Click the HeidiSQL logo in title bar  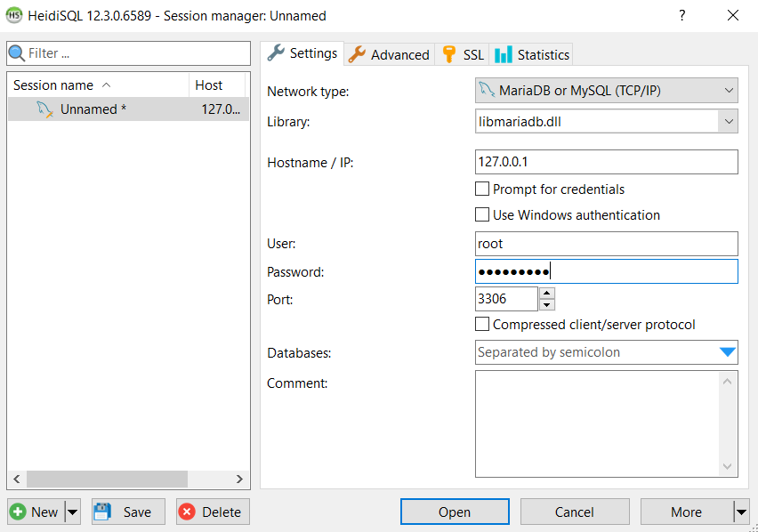13,15
